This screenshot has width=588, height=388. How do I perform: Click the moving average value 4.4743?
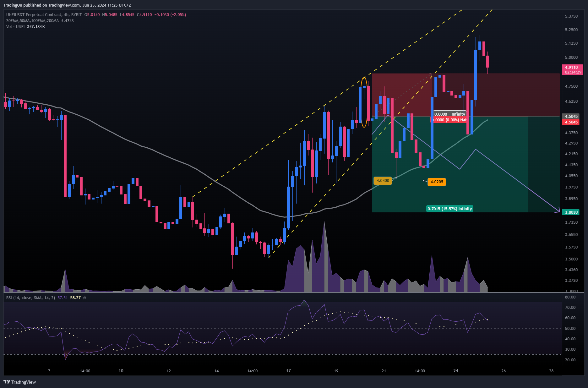pyautogui.click(x=67, y=20)
